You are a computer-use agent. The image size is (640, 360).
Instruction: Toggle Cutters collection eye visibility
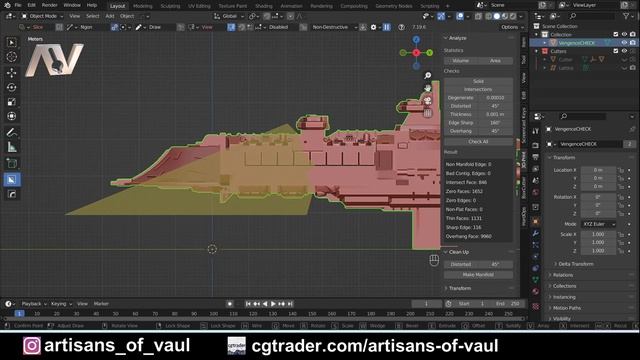pos(624,51)
